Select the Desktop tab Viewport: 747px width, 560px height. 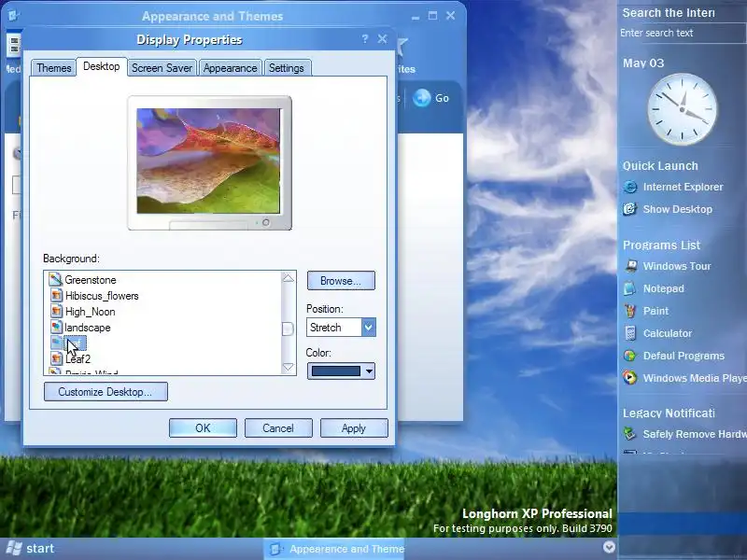click(x=102, y=66)
